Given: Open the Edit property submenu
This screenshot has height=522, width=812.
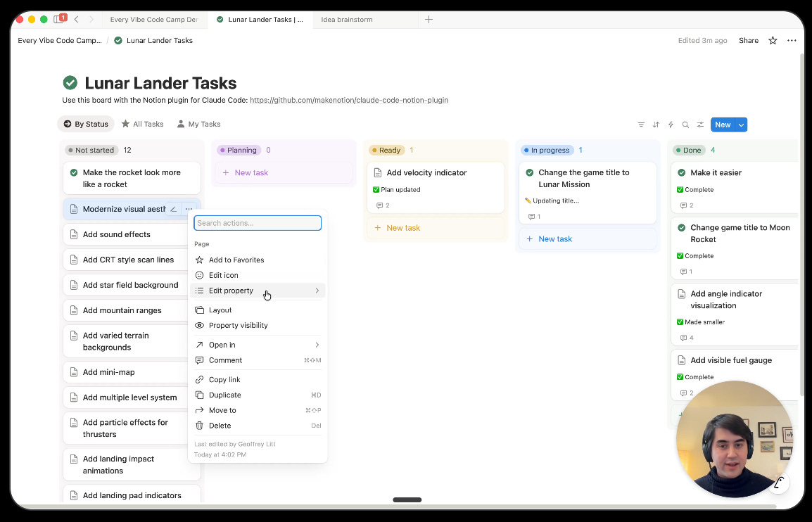Looking at the screenshot, I should tap(258, 291).
